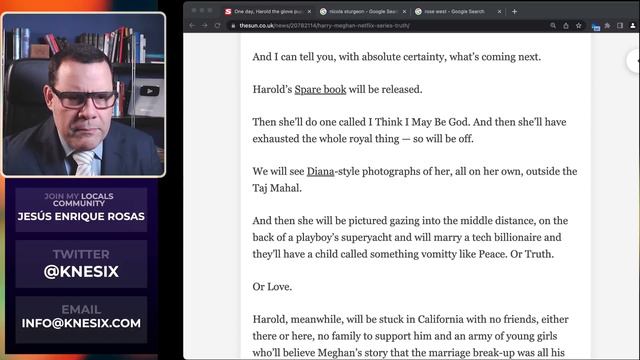Image resolution: width=640 pixels, height=360 pixels.
Task: Click the 'Join my Locals Community' banner
Action: pyautogui.click(x=81, y=209)
